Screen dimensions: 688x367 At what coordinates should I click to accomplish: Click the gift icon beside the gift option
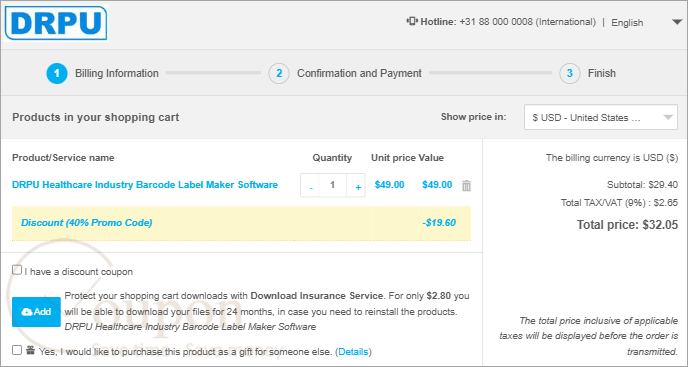30,350
